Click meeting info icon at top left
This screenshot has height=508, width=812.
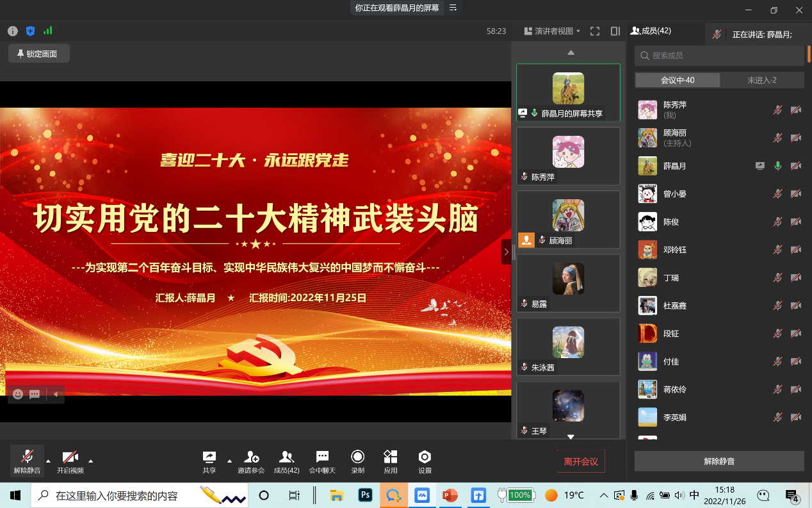click(13, 31)
